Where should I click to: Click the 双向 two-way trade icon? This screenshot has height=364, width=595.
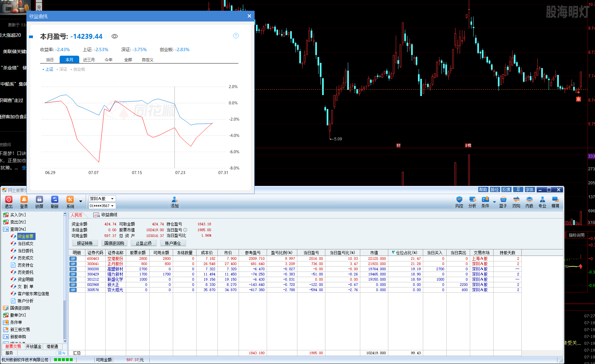516,202
